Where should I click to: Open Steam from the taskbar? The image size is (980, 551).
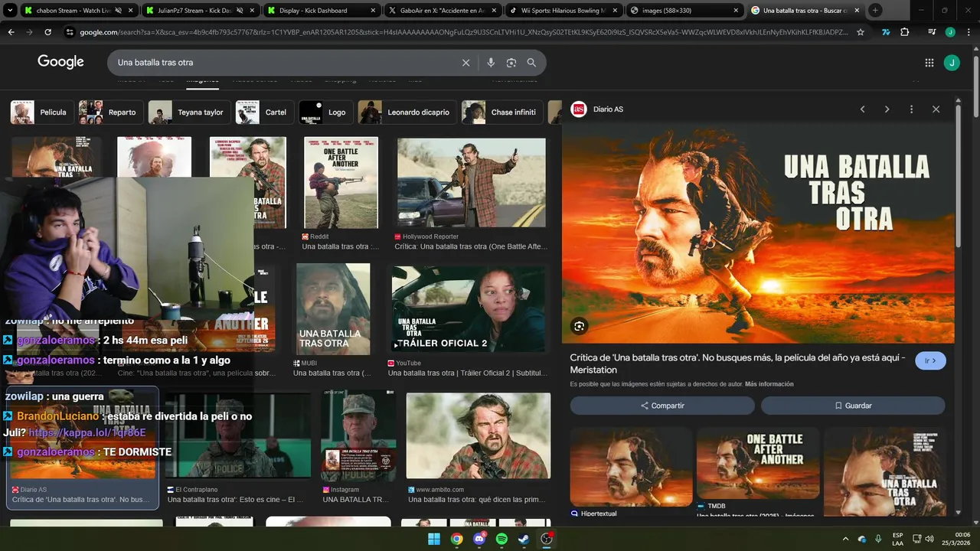coord(524,539)
